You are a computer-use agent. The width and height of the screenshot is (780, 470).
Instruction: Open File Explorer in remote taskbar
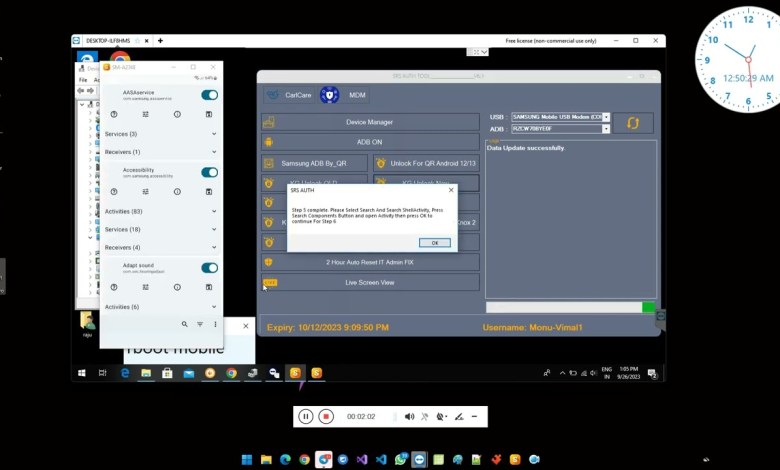click(x=146, y=373)
